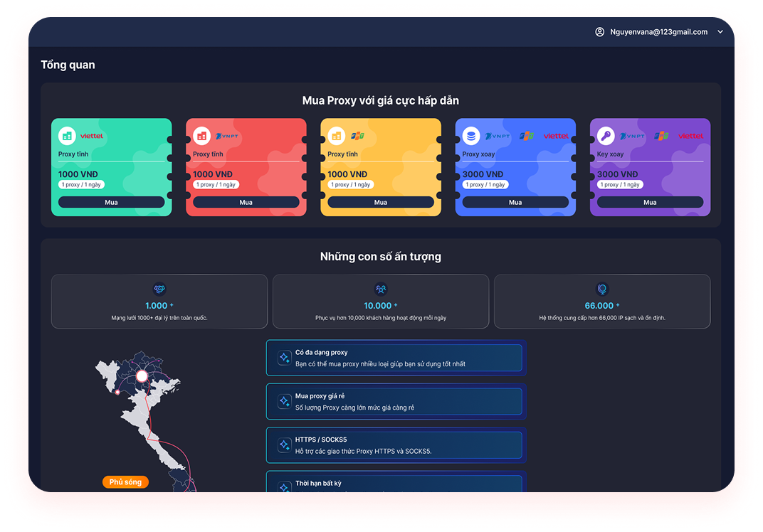The image size is (763, 532).
Task: Click the key icon on Key xoay card
Action: [606, 135]
